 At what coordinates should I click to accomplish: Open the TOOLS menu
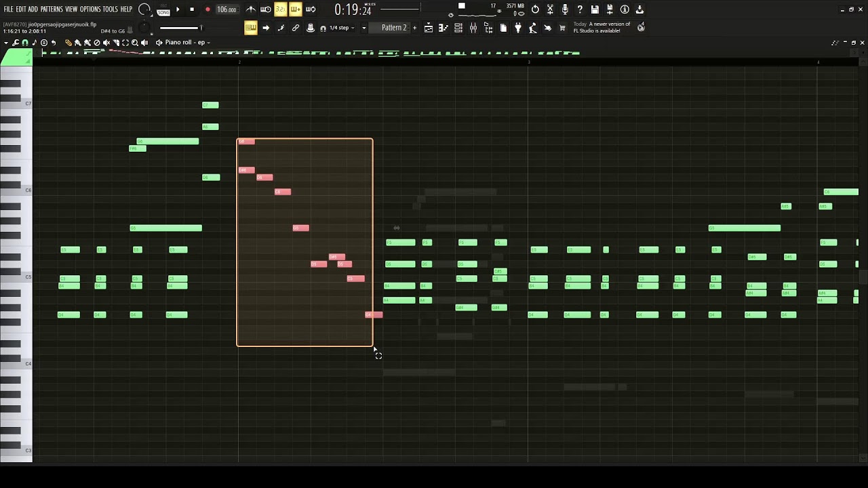click(x=110, y=9)
